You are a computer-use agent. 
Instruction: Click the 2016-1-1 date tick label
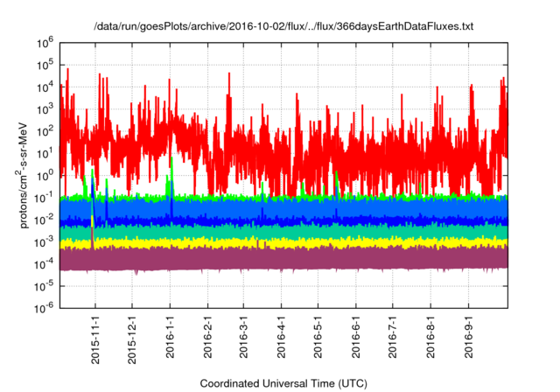(x=170, y=337)
